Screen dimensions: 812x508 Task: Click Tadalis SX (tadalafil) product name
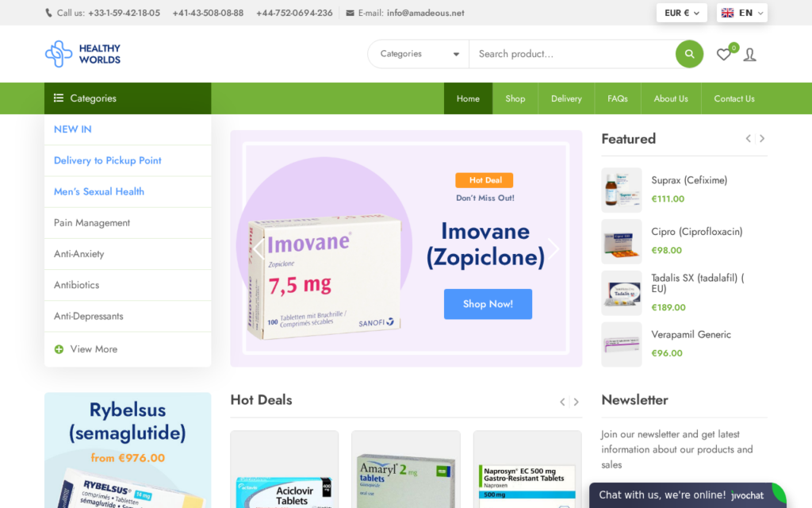pyautogui.click(x=698, y=283)
